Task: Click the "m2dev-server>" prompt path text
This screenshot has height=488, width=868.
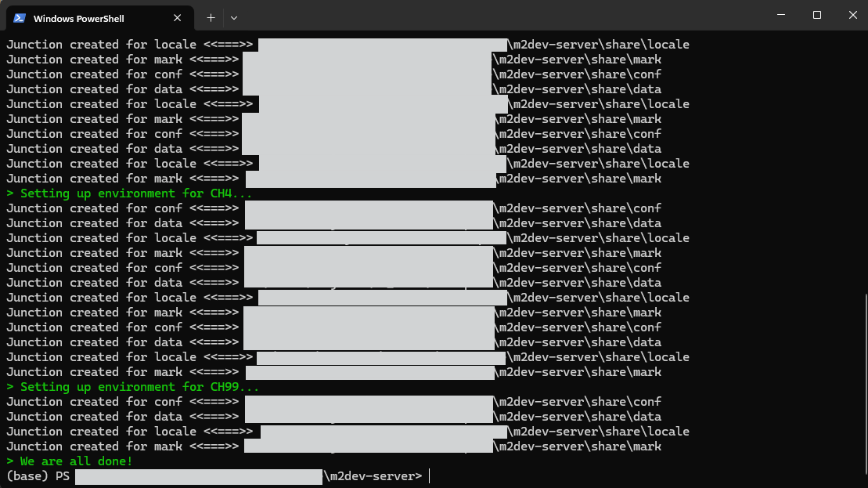Action: [x=374, y=476]
